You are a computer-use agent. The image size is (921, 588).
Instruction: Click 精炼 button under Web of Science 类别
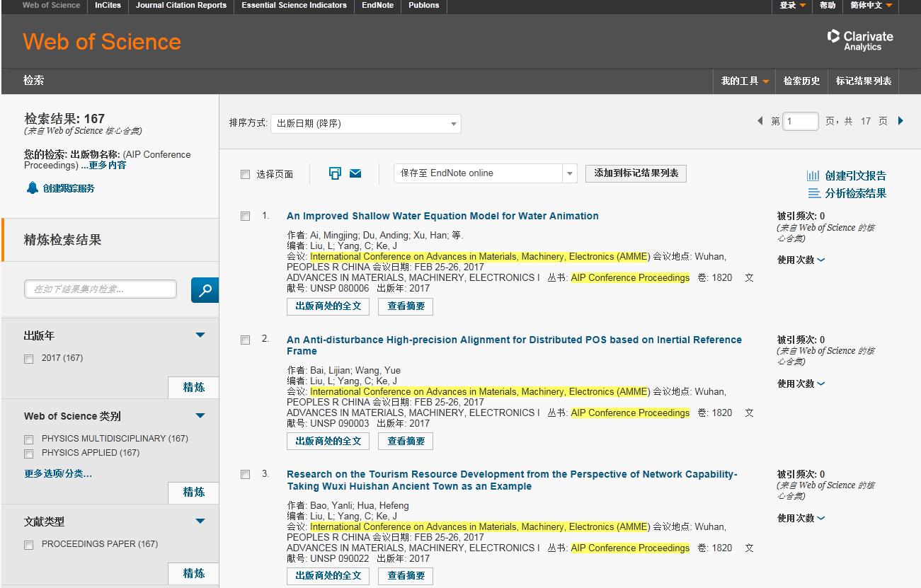pos(193,492)
